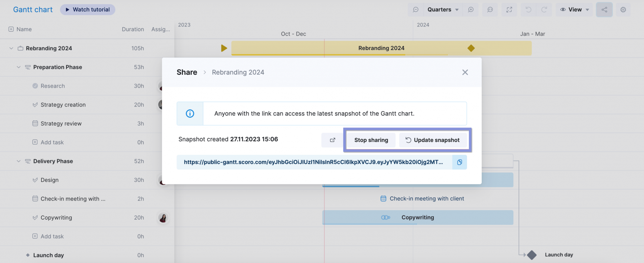Viewport: 644px width, 263px height.
Task: Open Gantt chart settings gear
Action: [623, 10]
